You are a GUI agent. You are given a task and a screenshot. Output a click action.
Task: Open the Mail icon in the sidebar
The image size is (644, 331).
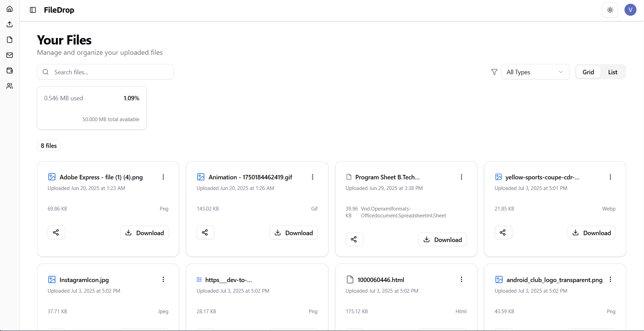(x=9, y=55)
